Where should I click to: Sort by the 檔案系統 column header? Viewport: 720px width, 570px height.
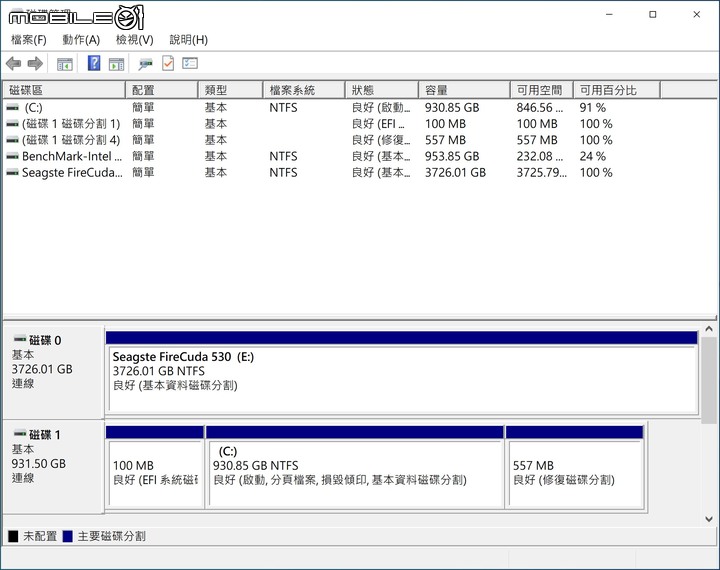pos(304,90)
